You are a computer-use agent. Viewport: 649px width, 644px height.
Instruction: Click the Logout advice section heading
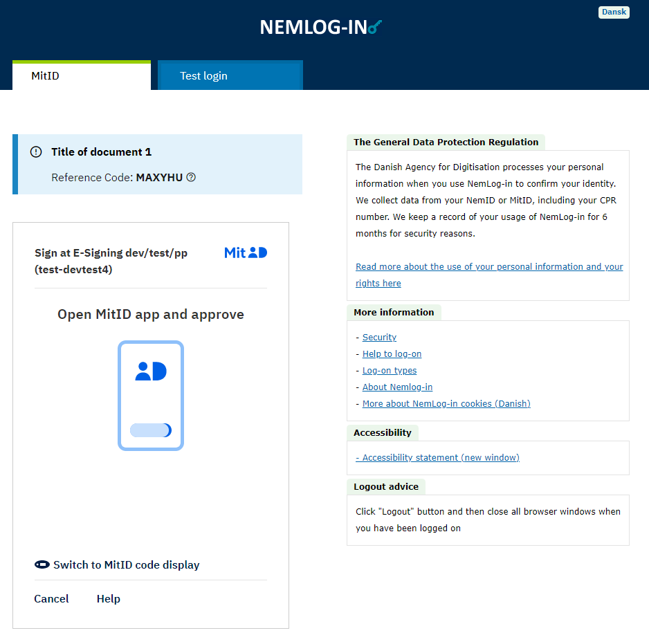386,487
